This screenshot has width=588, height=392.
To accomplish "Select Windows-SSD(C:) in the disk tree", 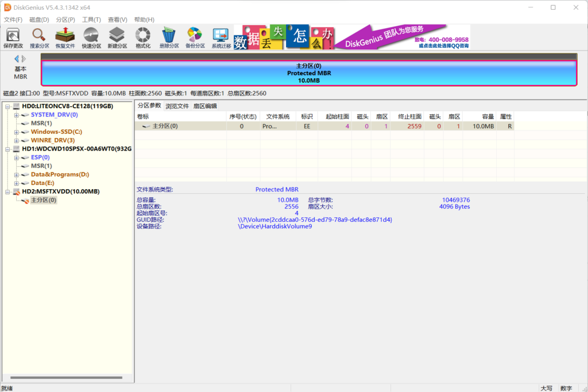I will [56, 132].
